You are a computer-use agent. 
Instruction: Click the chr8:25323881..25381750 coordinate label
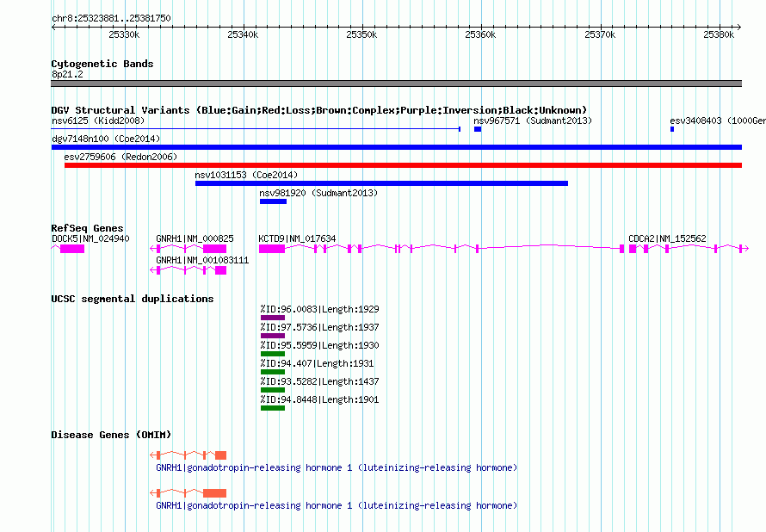pyautogui.click(x=111, y=18)
